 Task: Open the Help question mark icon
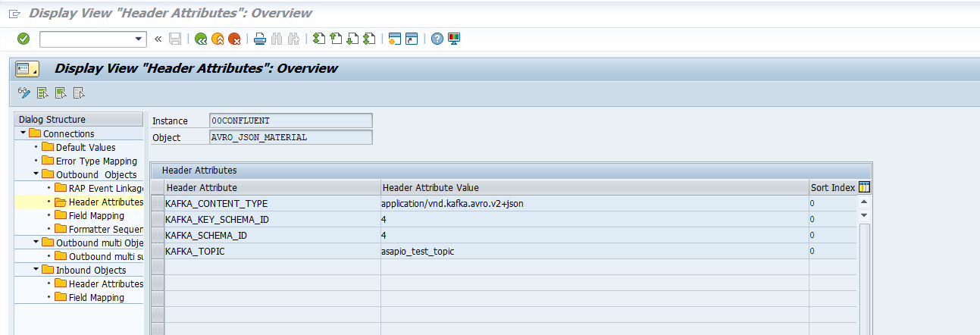coord(437,39)
